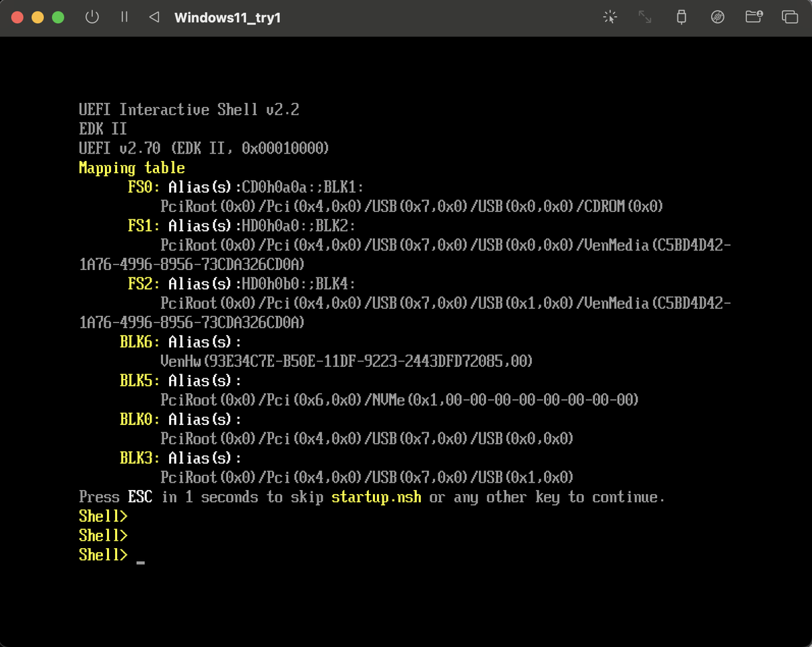Click the windows overview icon
Screen dimensions: 812x647
tap(790, 17)
